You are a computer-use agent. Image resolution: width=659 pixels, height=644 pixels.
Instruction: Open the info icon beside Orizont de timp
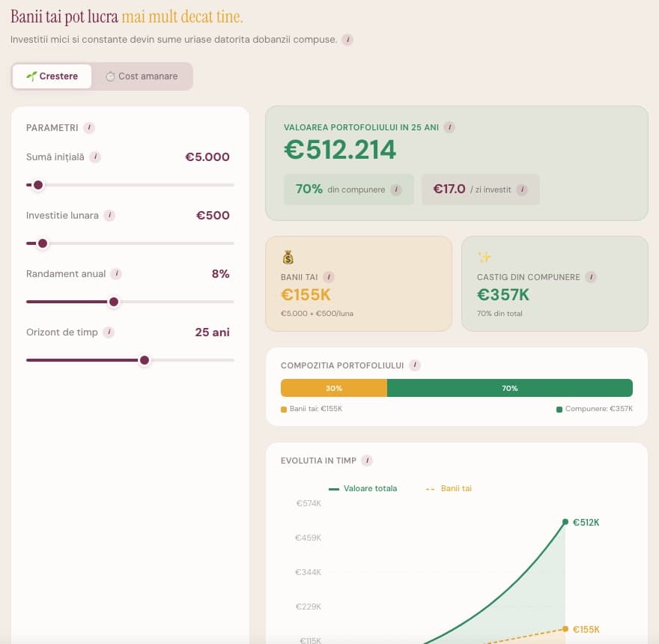pyautogui.click(x=109, y=332)
